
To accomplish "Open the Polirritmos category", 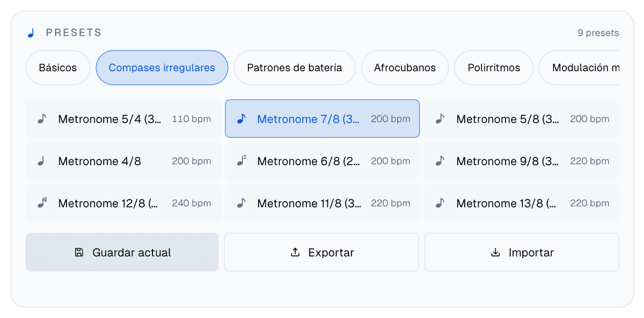I will pos(494,68).
